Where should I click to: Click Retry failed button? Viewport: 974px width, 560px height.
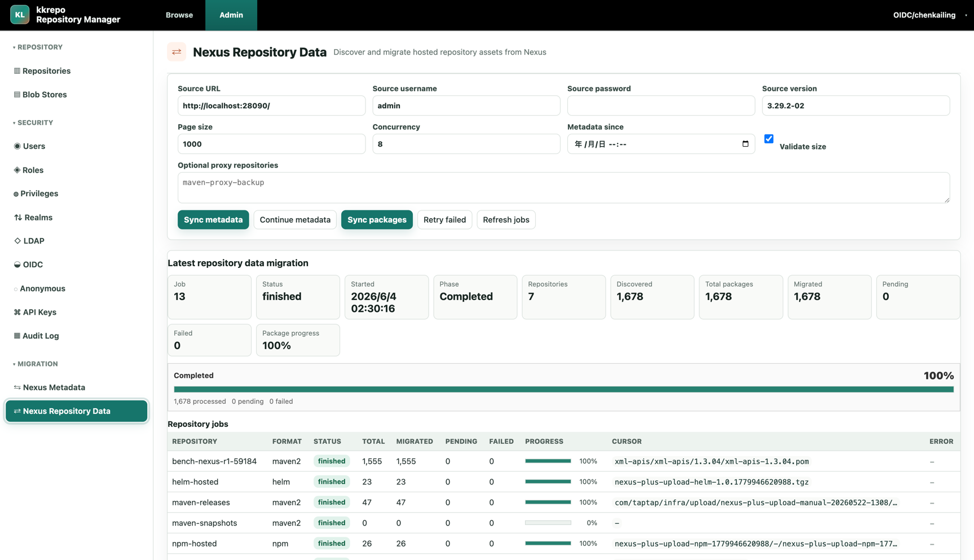[444, 219]
